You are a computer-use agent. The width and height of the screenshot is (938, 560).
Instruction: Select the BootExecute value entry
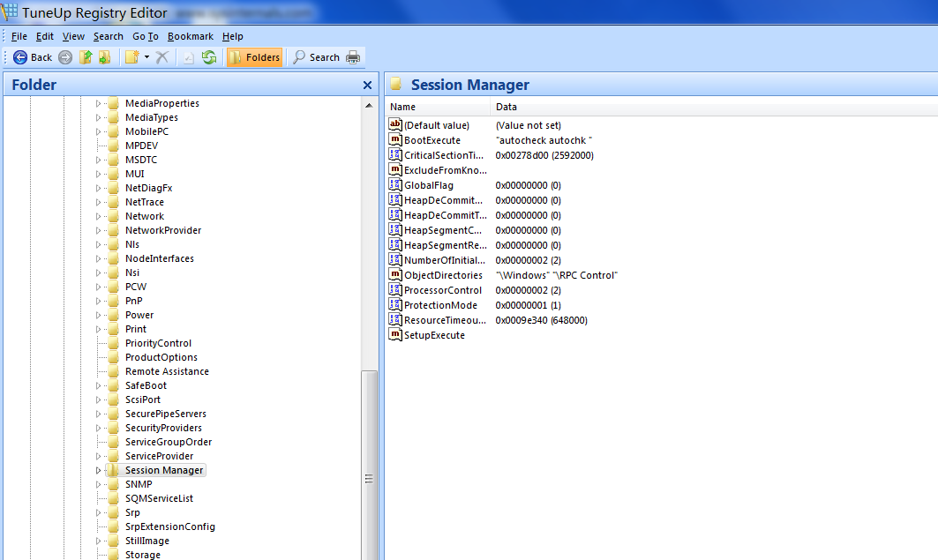click(431, 140)
